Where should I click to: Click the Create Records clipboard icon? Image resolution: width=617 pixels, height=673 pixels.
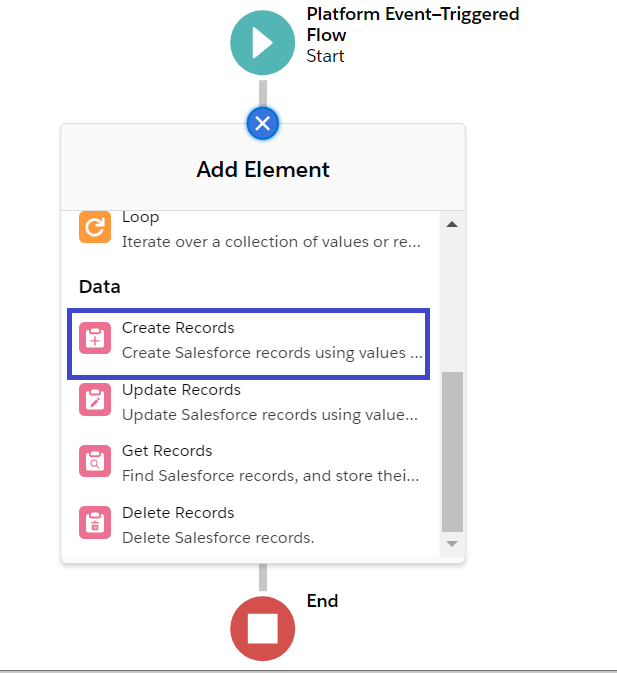click(95, 339)
